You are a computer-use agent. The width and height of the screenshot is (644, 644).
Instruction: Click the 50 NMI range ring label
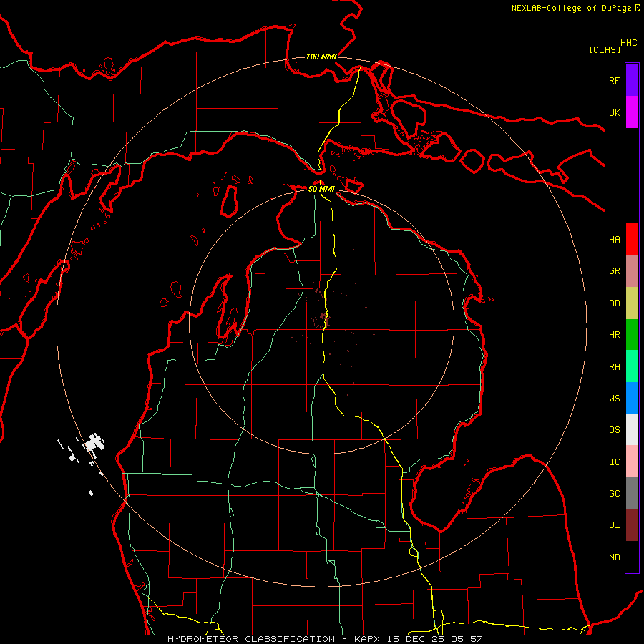click(x=321, y=189)
